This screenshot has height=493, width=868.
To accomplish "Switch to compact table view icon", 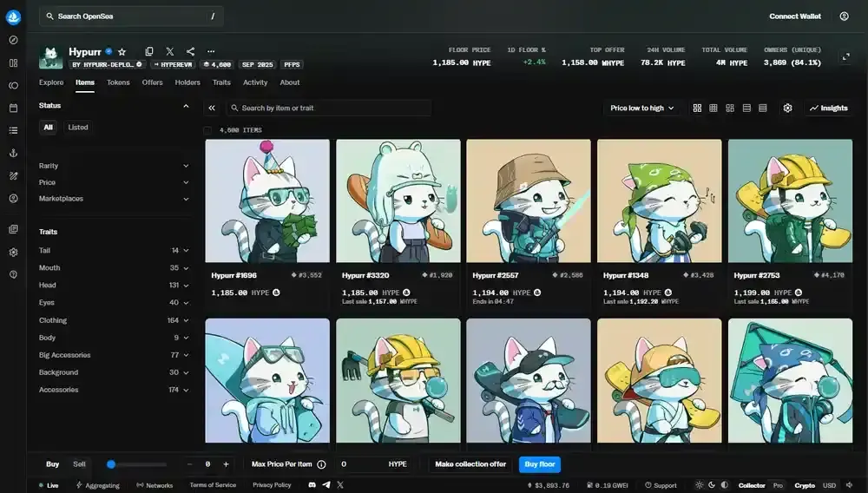I will (763, 108).
